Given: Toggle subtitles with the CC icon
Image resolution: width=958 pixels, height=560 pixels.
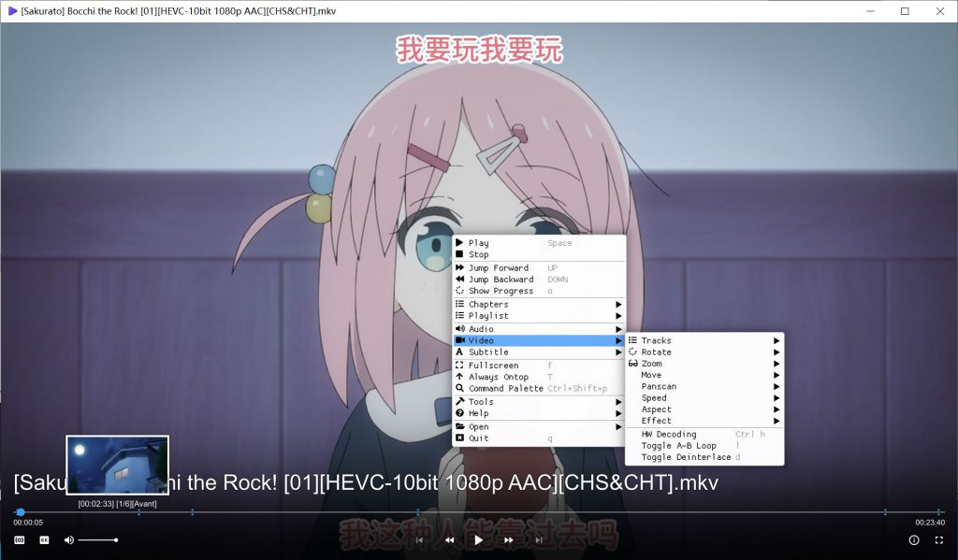Looking at the screenshot, I should [x=44, y=539].
